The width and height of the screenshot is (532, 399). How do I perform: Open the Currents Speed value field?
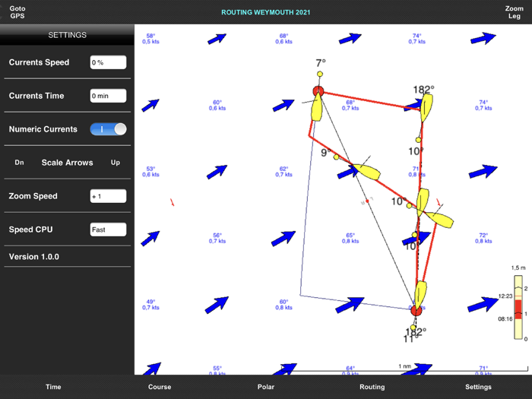pos(108,62)
